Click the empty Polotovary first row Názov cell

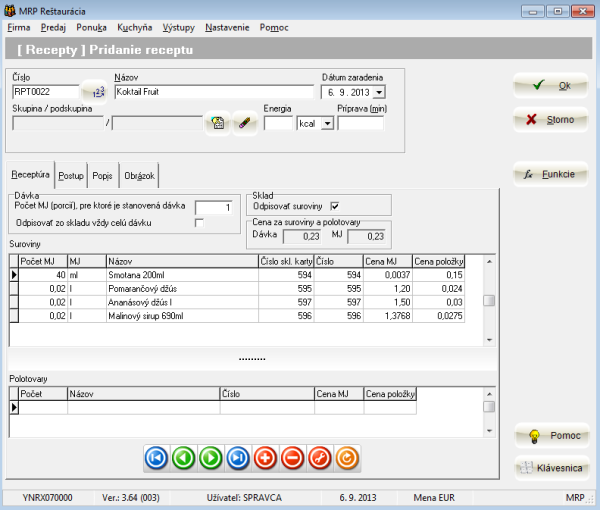(x=144, y=407)
